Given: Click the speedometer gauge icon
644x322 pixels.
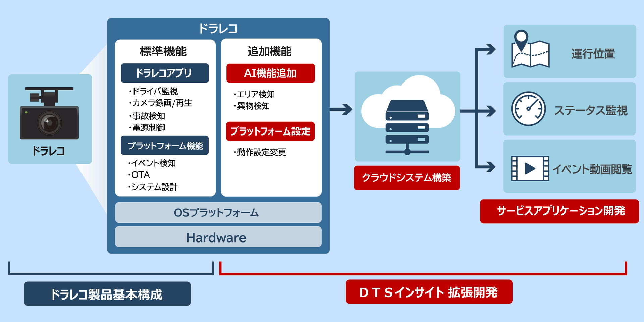Looking at the screenshot, I should (528, 109).
